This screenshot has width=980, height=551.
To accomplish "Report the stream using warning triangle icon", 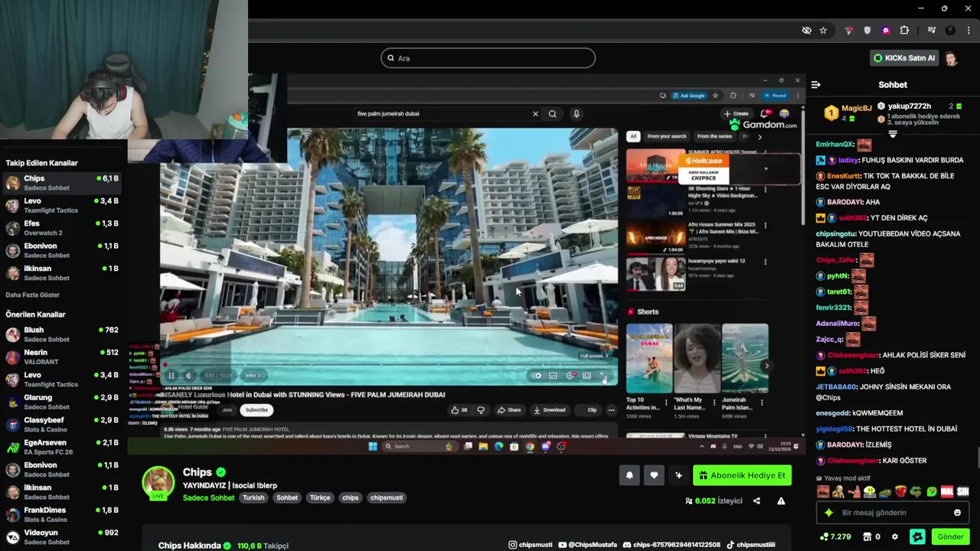I will (781, 501).
